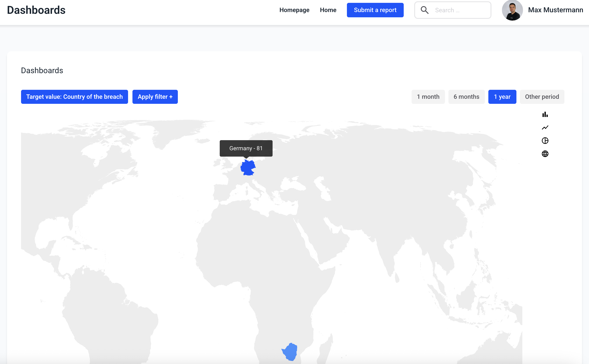Click the Dashboards header title
This screenshot has width=589, height=364.
tap(36, 10)
